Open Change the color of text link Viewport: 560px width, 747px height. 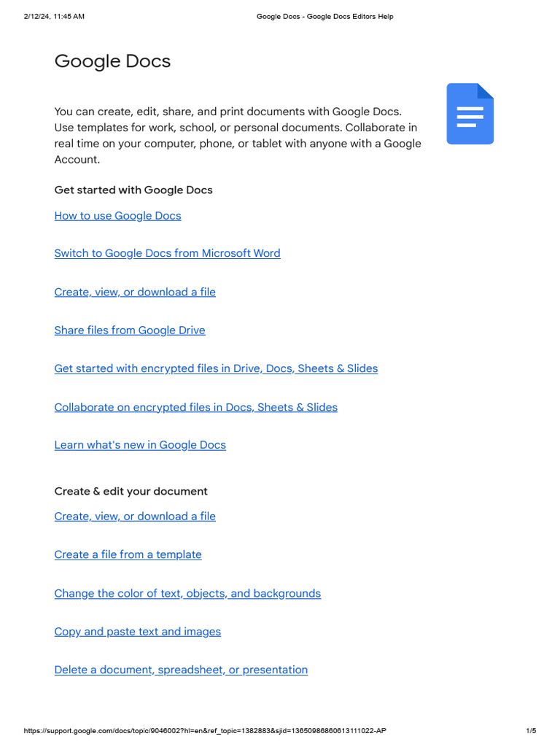click(x=187, y=594)
